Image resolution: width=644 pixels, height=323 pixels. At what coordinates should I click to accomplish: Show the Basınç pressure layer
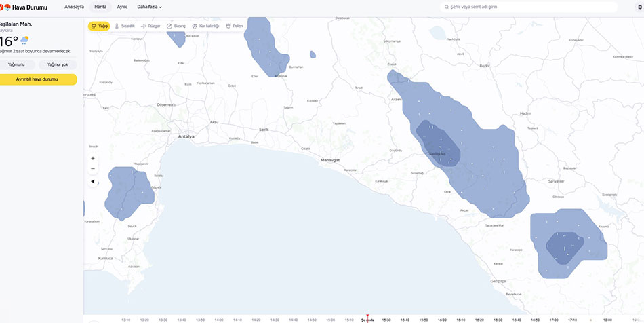click(x=176, y=26)
